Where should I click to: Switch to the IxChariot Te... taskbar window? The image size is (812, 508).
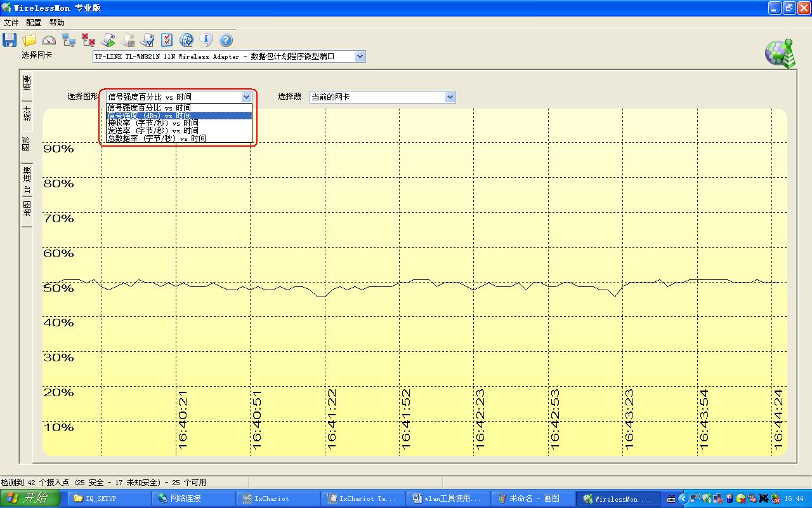(x=363, y=498)
